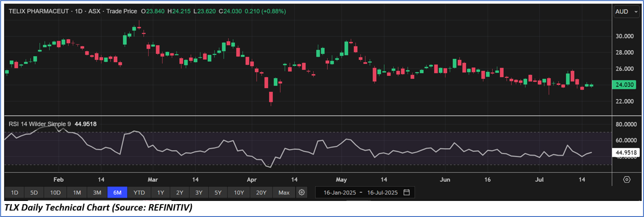Select Max time range
The image size is (644, 217).
(x=284, y=192)
